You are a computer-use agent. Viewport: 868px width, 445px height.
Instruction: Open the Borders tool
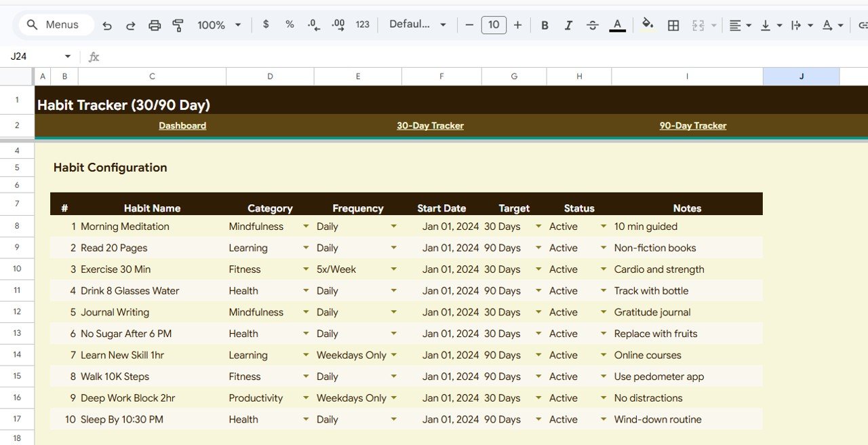[673, 25]
